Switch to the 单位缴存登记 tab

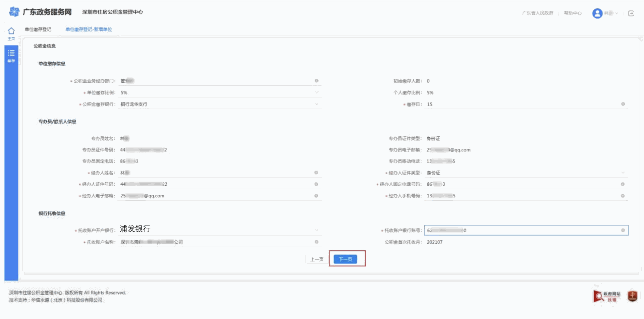click(x=38, y=29)
